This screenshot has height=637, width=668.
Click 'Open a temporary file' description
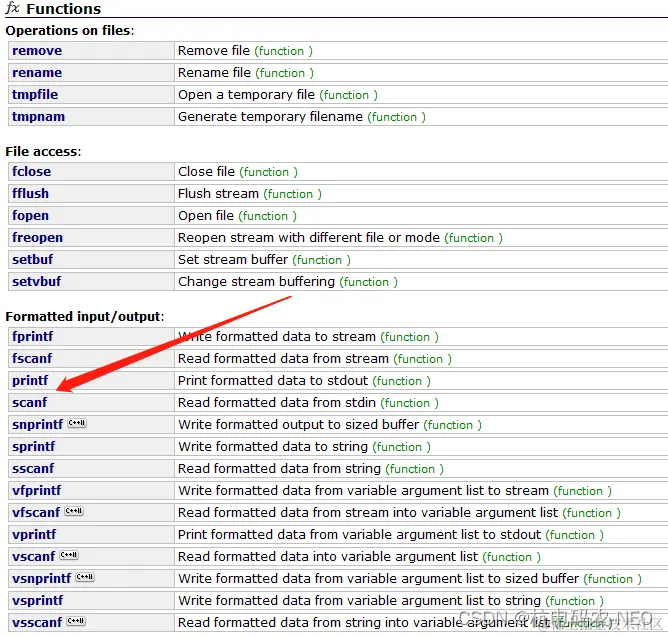click(246, 95)
